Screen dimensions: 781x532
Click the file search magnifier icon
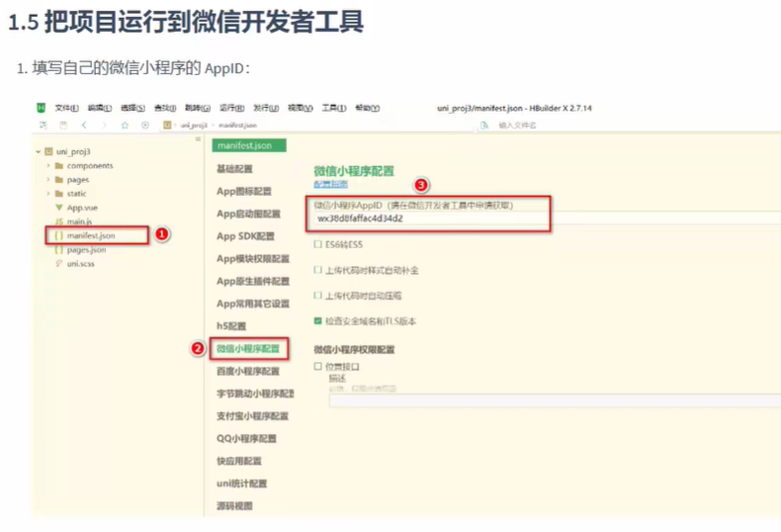coord(484,125)
